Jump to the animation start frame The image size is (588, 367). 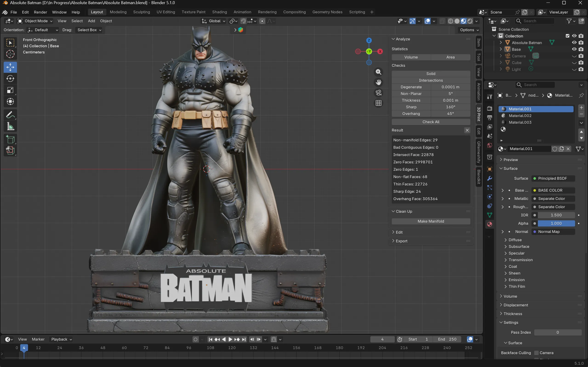click(210, 339)
